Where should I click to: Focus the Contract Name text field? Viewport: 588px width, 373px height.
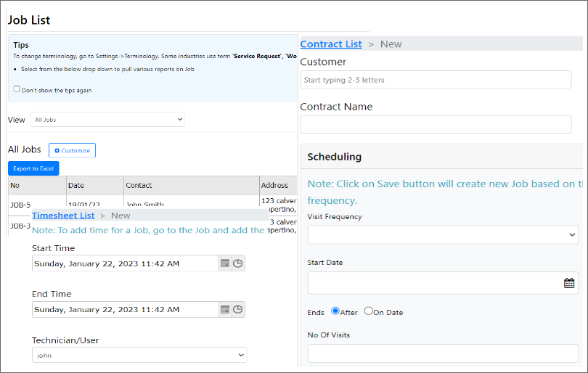436,124
